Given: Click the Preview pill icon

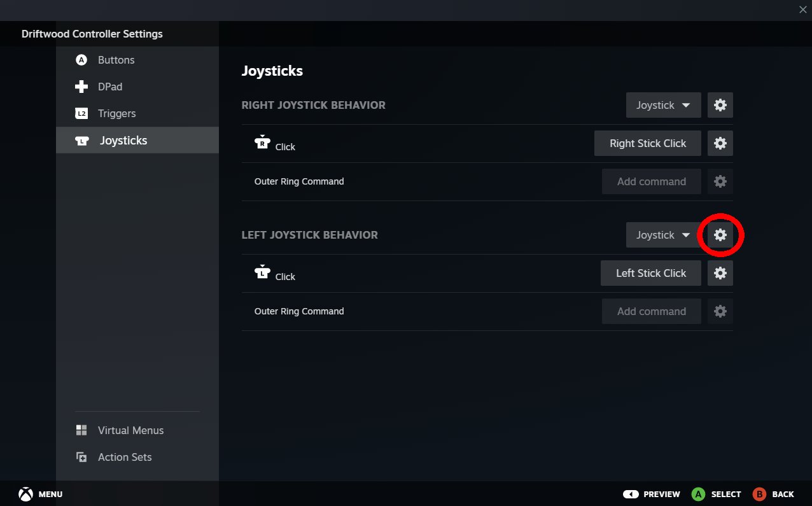Looking at the screenshot, I should click(631, 494).
